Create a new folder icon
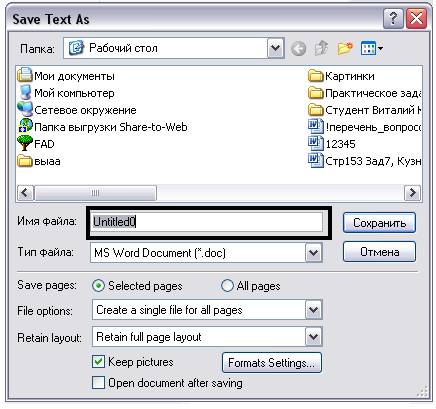436x409 pixels. pos(345,48)
